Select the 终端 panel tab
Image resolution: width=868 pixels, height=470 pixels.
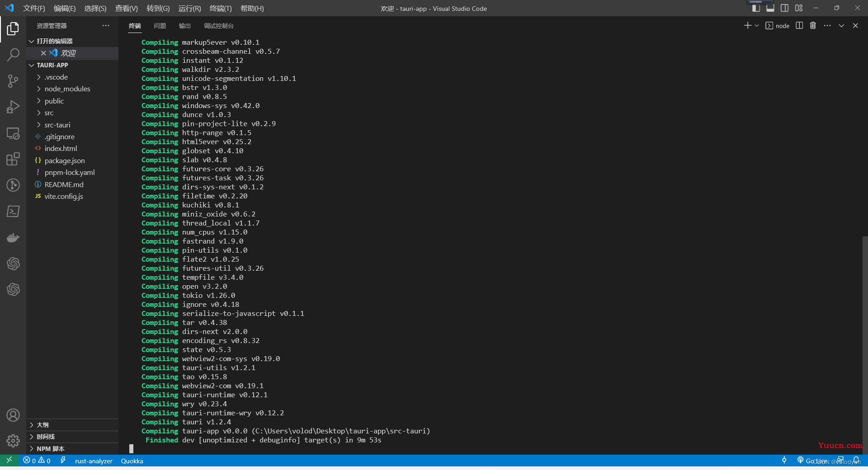coord(135,26)
